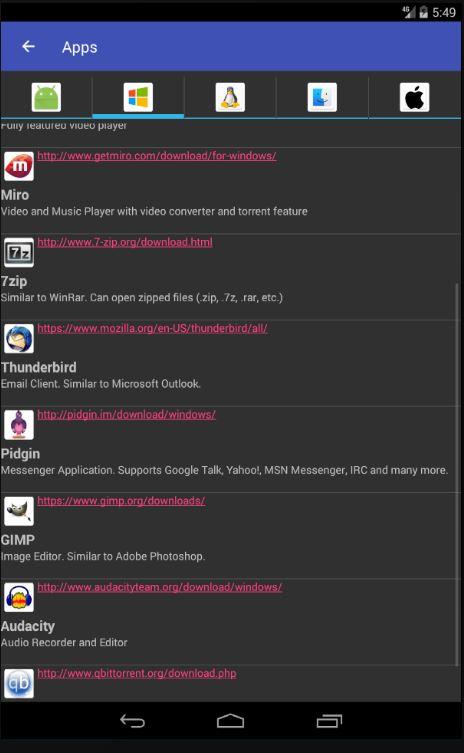Open the audacityteam.org download link
Viewport: 464px width, 753px height.
[159, 587]
